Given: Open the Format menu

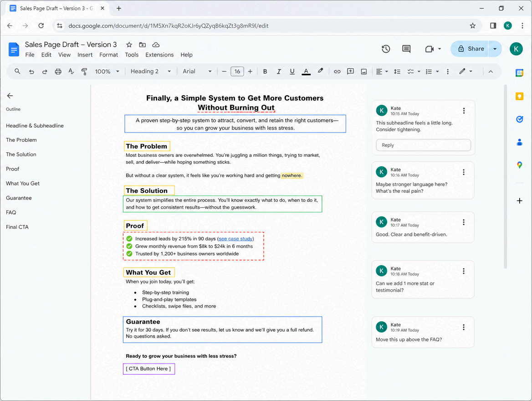Looking at the screenshot, I should point(108,55).
